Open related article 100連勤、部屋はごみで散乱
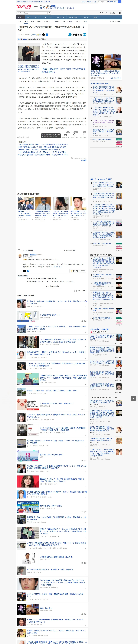Image resolution: width=138 pixels, height=644 pixels. [39, 150]
